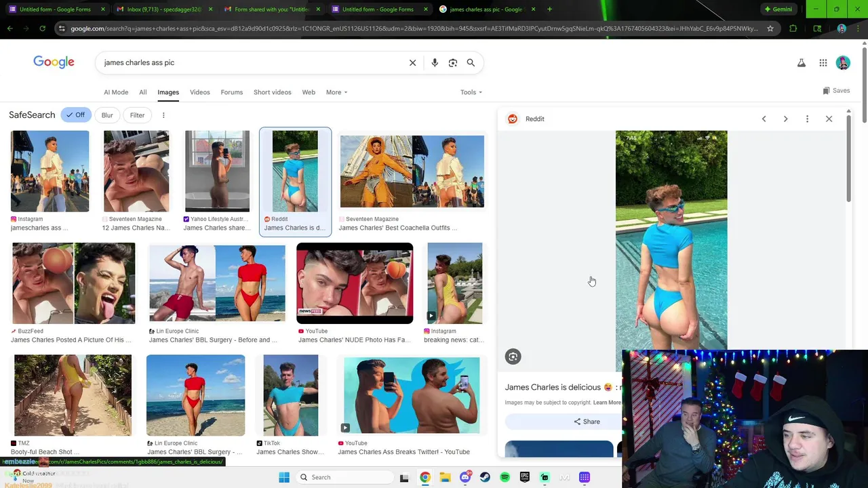This screenshot has height=488, width=868.
Task: Show next image in preview panel
Action: (x=785, y=119)
